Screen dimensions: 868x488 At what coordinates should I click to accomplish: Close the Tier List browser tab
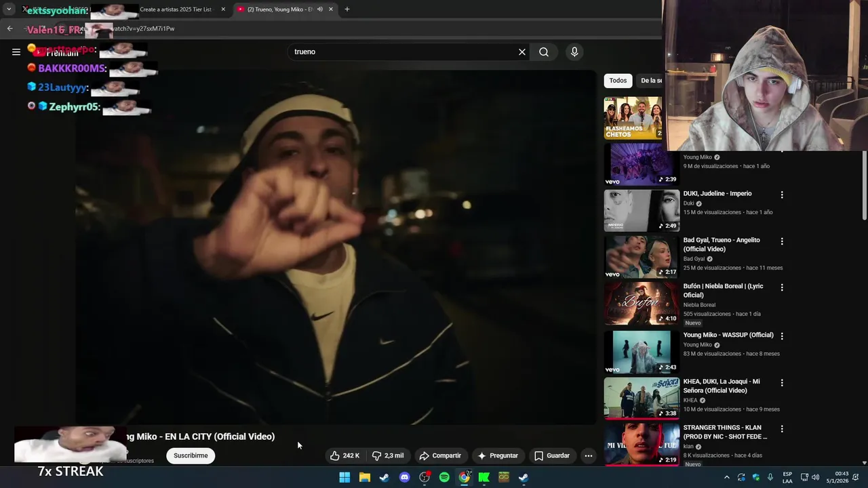223,9
